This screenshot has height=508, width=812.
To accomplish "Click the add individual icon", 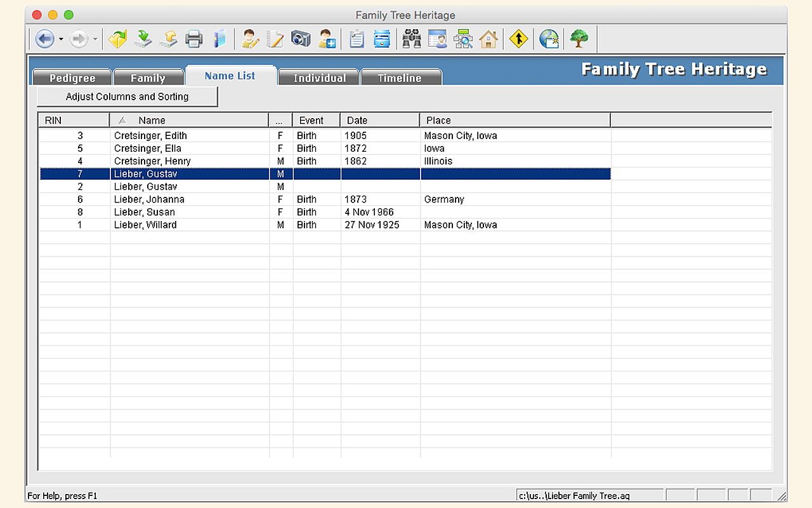I will tap(327, 39).
